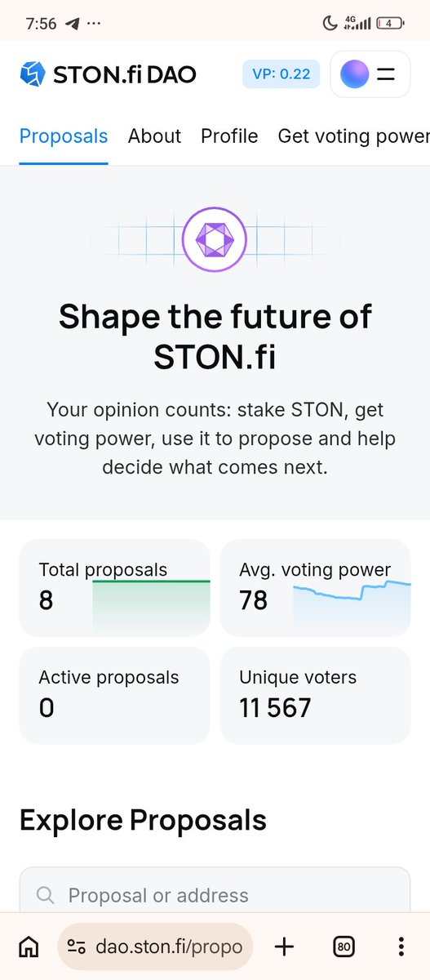Open the browser three-dot overflow menu
The height and width of the screenshot is (980, 430).
401,947
